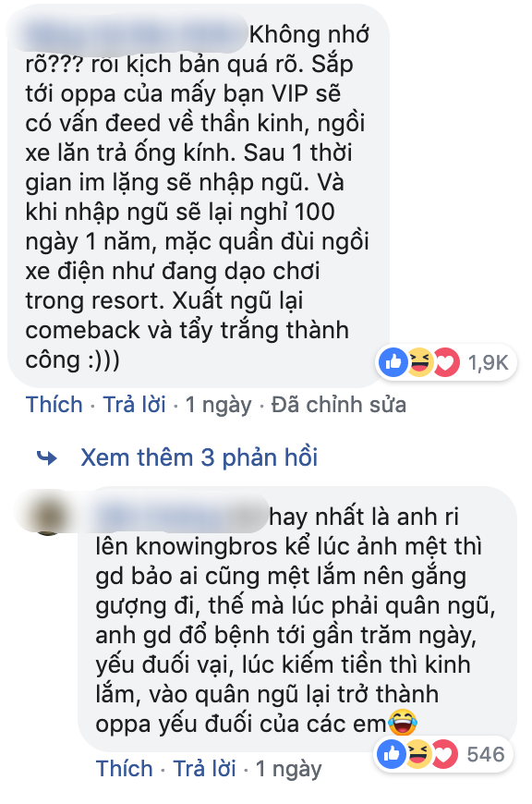Open the 546 reactions count list
532x804 pixels.
pyautogui.click(x=486, y=755)
